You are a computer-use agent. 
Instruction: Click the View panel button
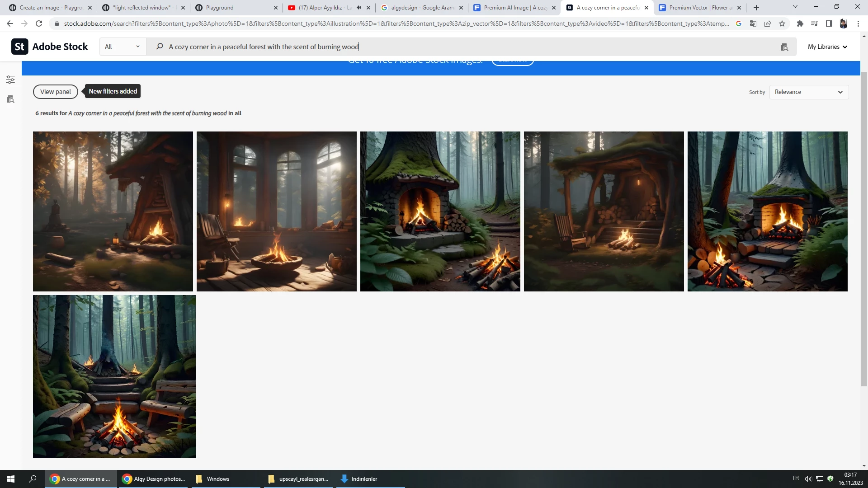(x=55, y=92)
